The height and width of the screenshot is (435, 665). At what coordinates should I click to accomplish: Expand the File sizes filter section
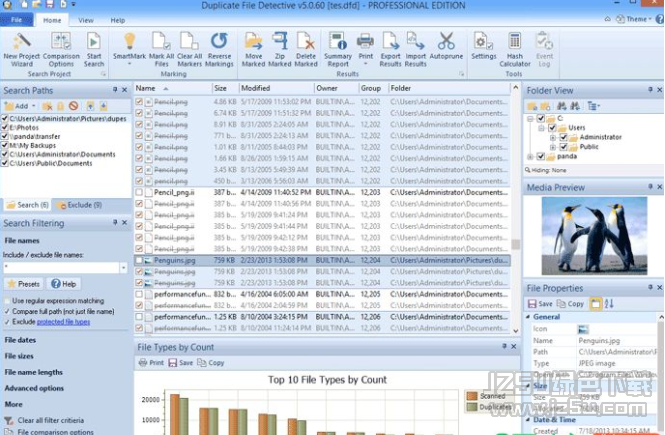(x=19, y=356)
